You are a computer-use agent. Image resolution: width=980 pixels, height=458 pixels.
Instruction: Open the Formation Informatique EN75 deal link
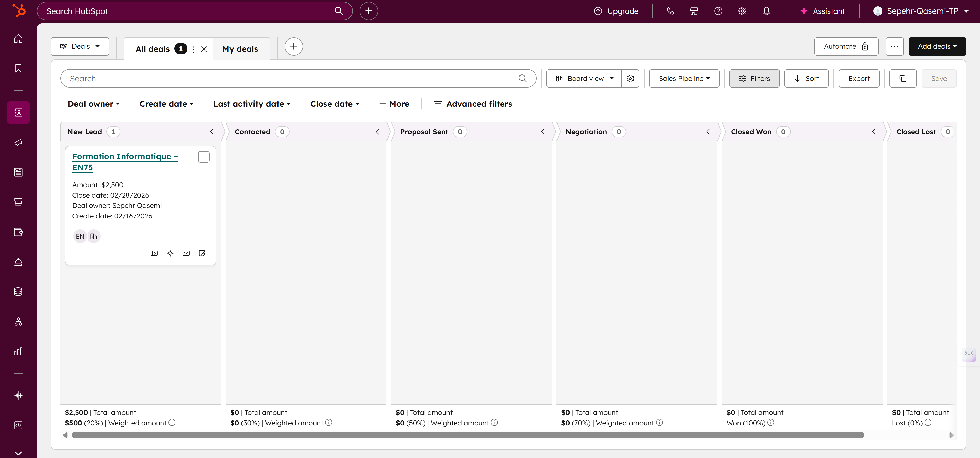tap(125, 162)
